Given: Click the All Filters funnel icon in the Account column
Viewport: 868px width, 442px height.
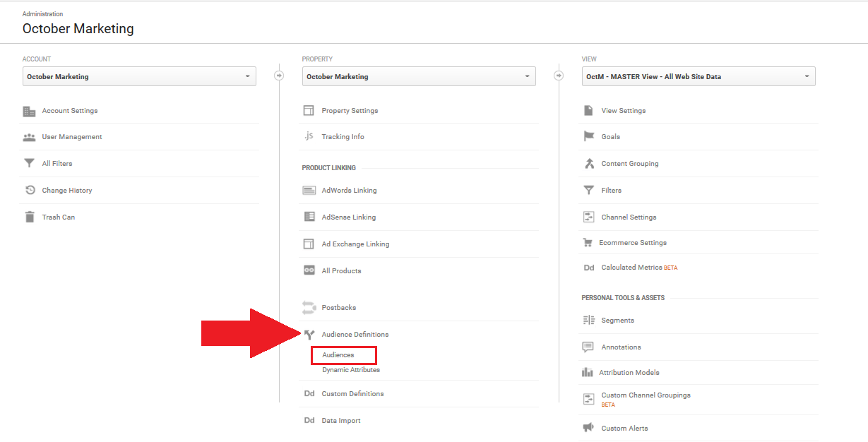Looking at the screenshot, I should pyautogui.click(x=29, y=163).
